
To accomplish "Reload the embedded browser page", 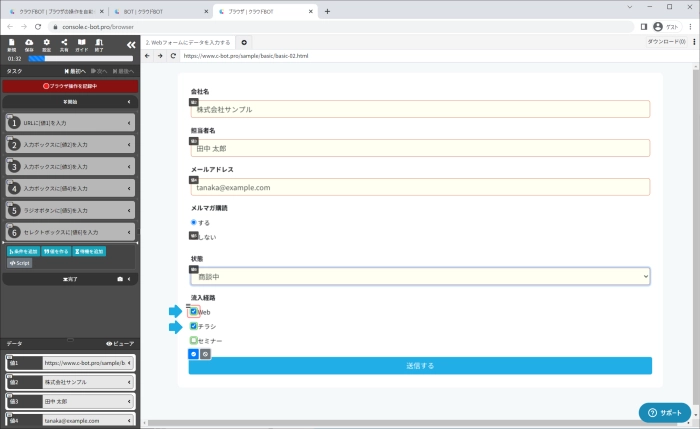I will click(173, 56).
